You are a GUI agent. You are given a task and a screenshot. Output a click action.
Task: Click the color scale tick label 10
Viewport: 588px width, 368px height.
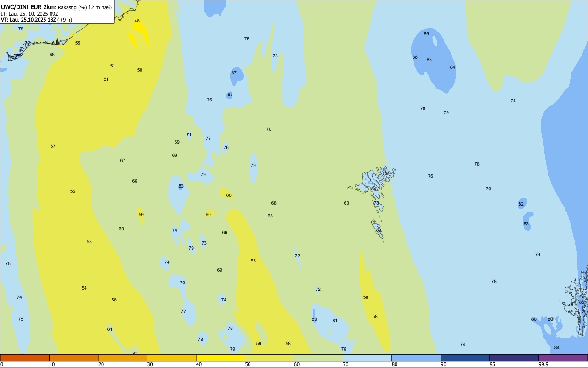coord(52,364)
